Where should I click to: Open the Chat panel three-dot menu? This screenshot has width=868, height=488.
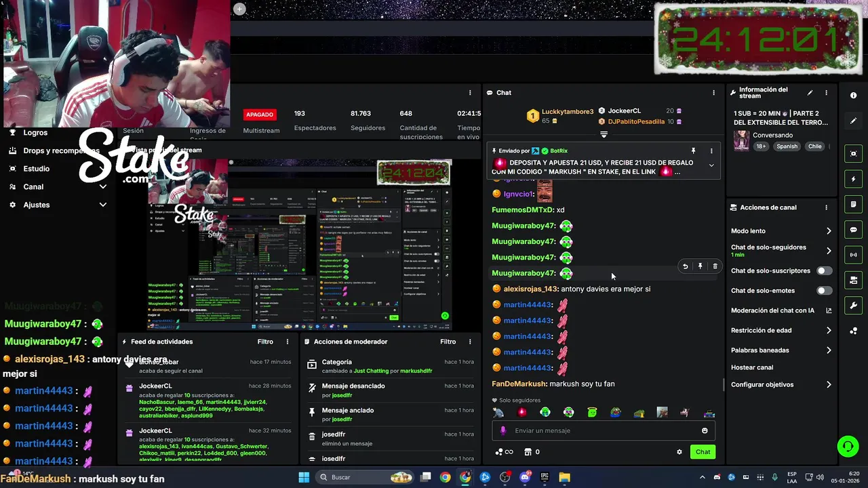(713, 93)
